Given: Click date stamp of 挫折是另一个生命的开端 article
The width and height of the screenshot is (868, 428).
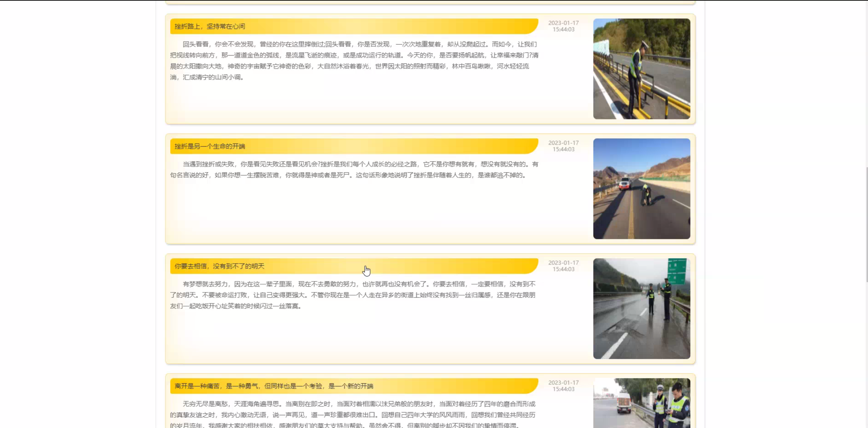Looking at the screenshot, I should click(x=563, y=146).
